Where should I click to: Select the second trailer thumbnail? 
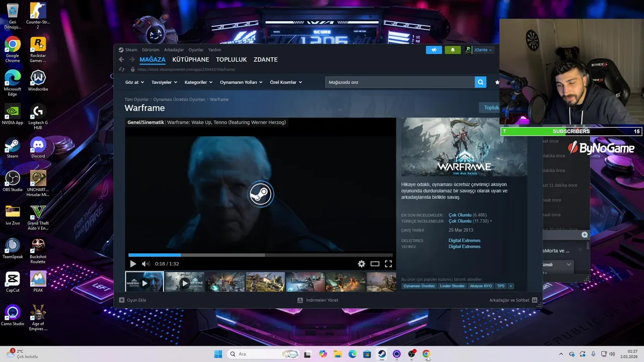coord(185,282)
